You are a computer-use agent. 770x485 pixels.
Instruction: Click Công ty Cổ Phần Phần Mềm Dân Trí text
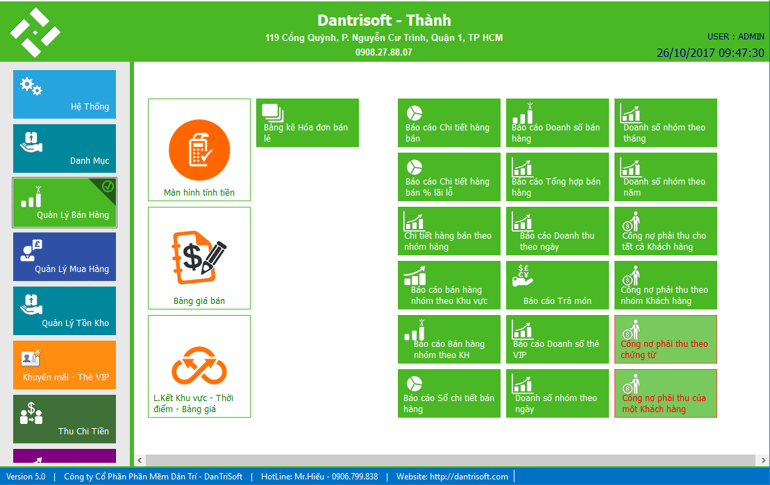[153, 477]
